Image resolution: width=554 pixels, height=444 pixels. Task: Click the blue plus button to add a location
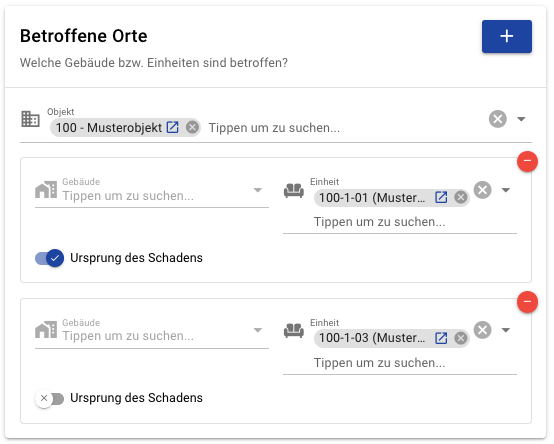[x=506, y=36]
